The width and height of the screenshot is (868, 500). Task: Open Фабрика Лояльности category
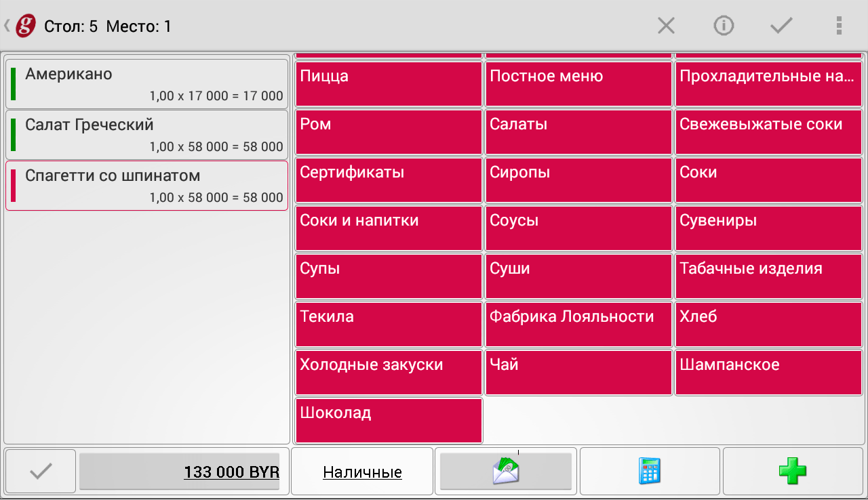(x=578, y=325)
